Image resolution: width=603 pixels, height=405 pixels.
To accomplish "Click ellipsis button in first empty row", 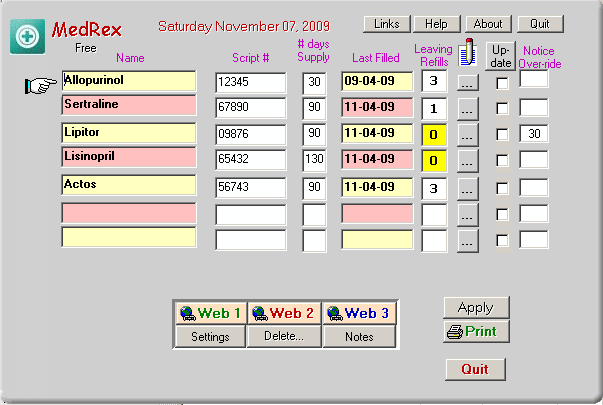I will (x=468, y=215).
